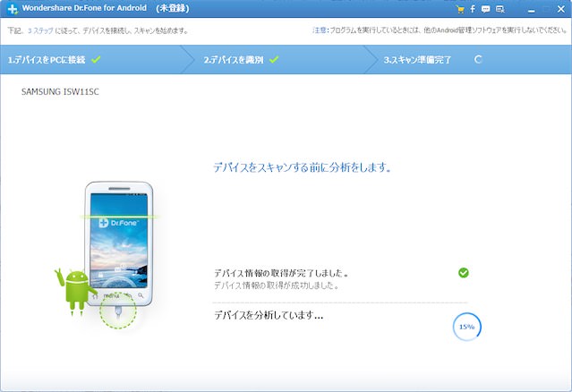Click the loading spinner beside step 3

478,59
